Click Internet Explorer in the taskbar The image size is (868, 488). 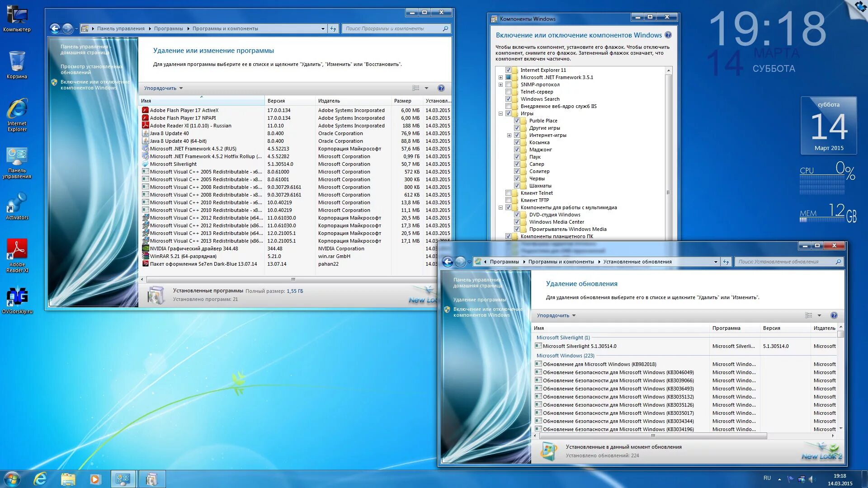[x=41, y=479]
